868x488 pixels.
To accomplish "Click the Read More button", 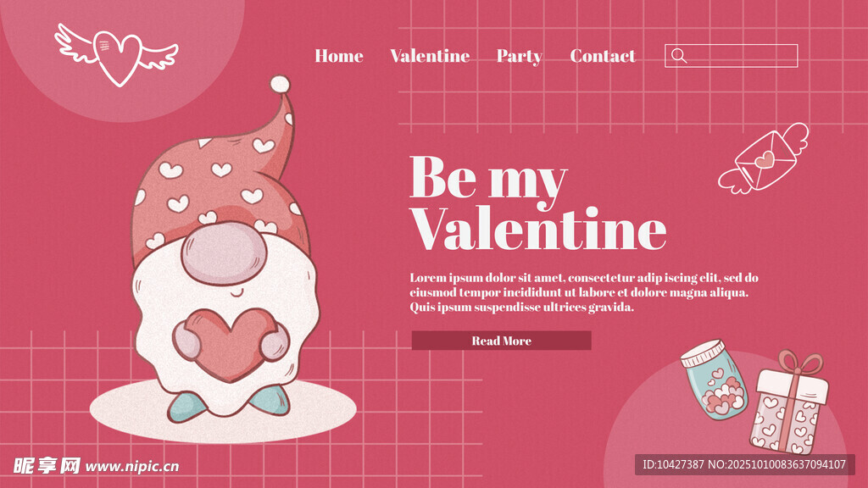I will point(502,341).
